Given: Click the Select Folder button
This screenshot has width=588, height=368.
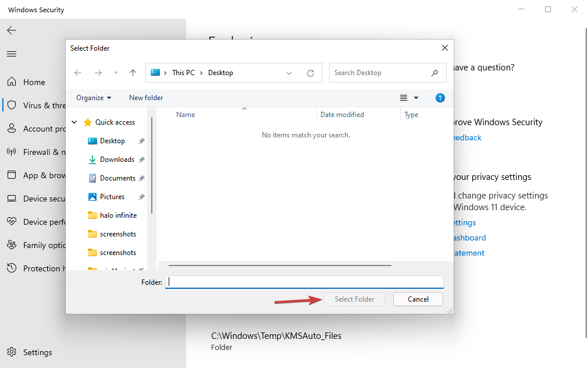Looking at the screenshot, I should point(354,299).
